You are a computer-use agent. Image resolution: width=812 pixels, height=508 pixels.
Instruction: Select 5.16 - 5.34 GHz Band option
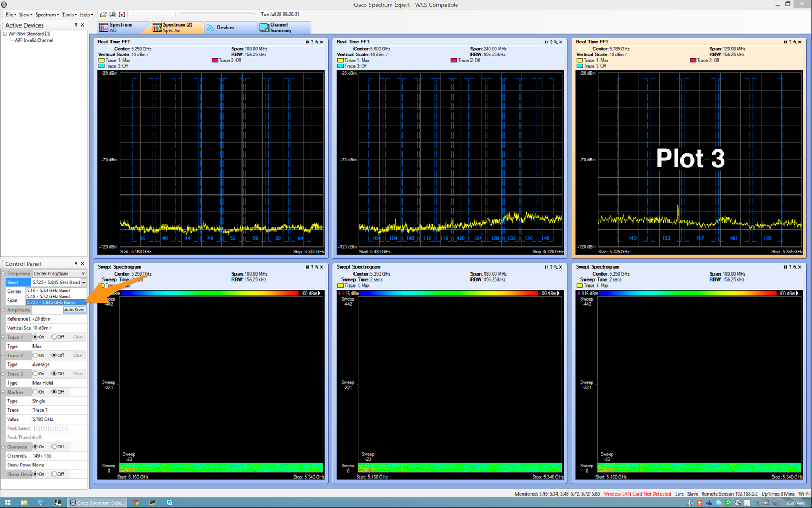point(56,290)
